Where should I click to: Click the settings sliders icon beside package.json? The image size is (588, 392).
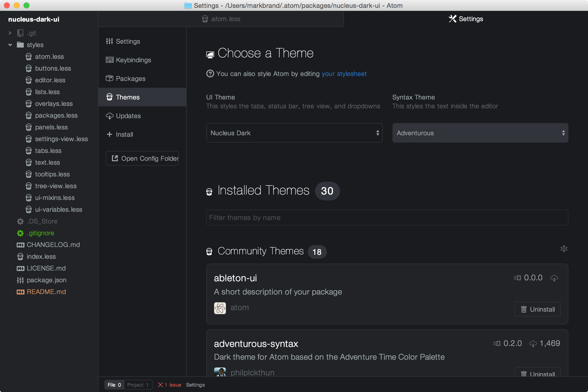pyautogui.click(x=20, y=280)
